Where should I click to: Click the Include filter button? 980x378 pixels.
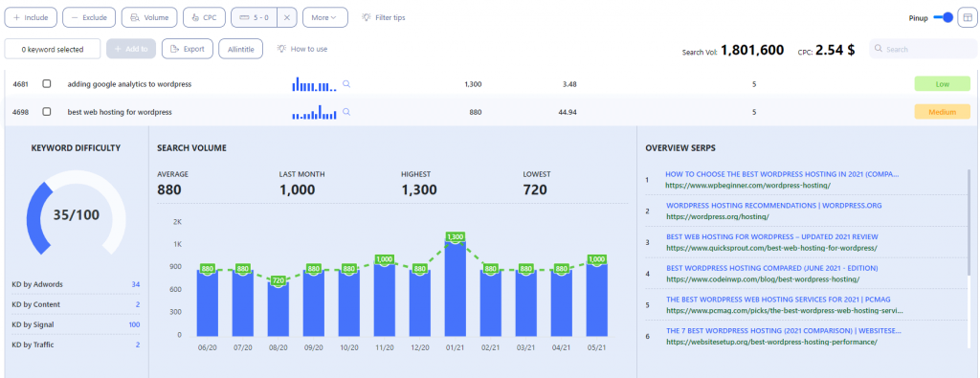[x=31, y=17]
